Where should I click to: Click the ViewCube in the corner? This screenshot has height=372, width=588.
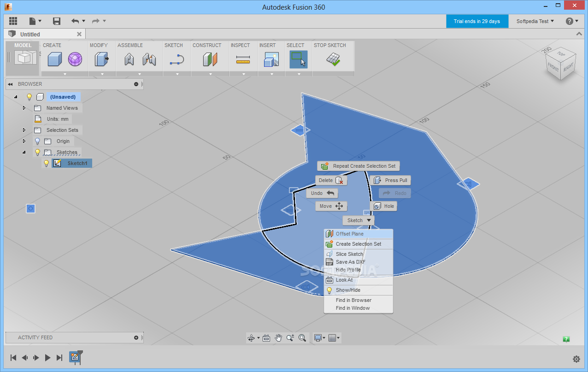[560, 63]
